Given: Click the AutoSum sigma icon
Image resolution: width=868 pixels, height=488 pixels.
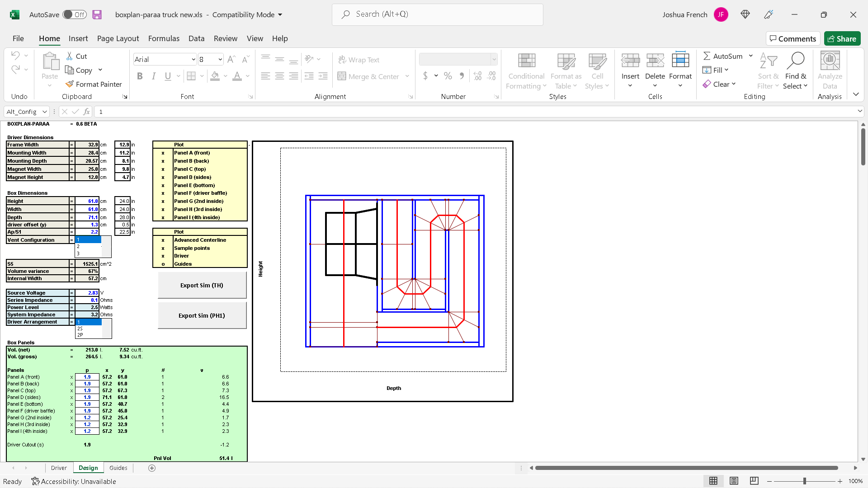Looking at the screenshot, I should coord(707,56).
